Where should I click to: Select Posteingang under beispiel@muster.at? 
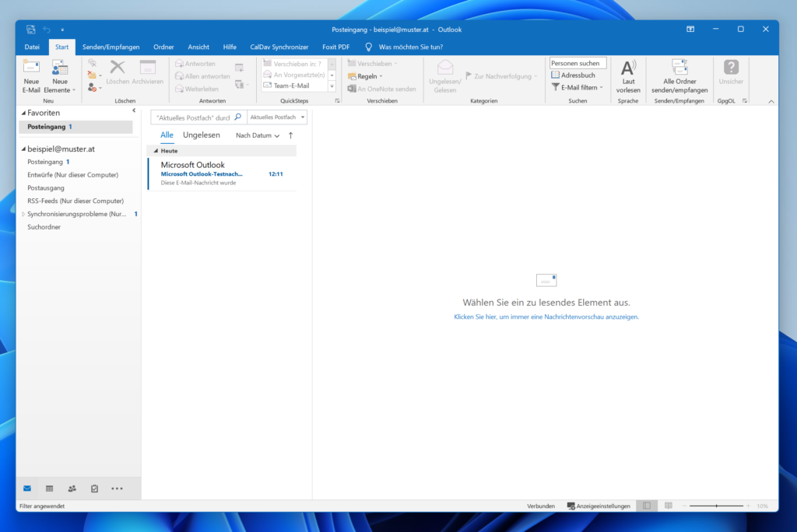tap(47, 162)
